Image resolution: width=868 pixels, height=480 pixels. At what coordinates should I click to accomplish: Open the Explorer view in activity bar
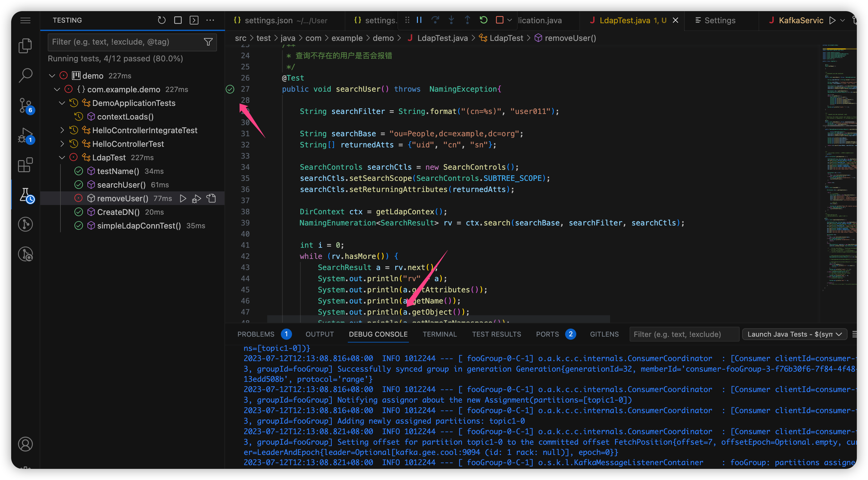point(25,46)
